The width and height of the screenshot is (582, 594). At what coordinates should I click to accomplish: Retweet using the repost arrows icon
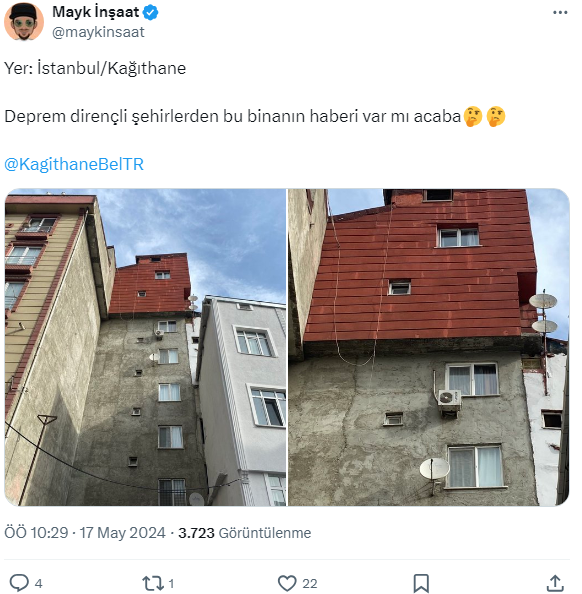point(153,583)
